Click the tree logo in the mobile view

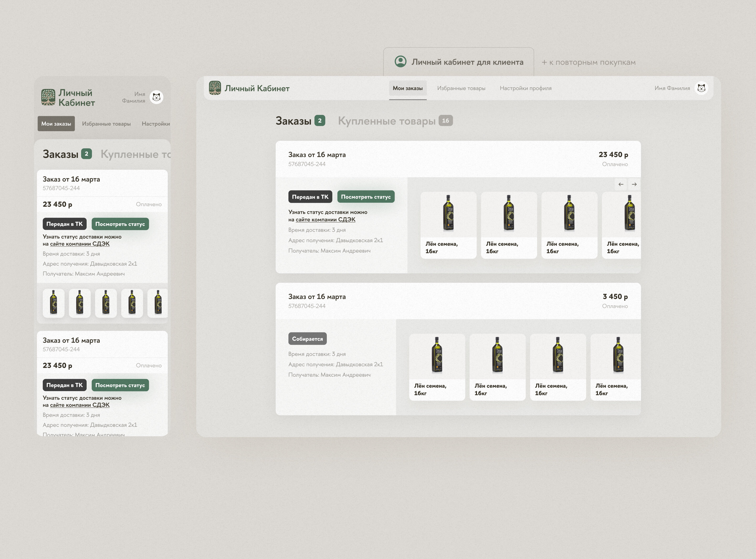tap(48, 98)
